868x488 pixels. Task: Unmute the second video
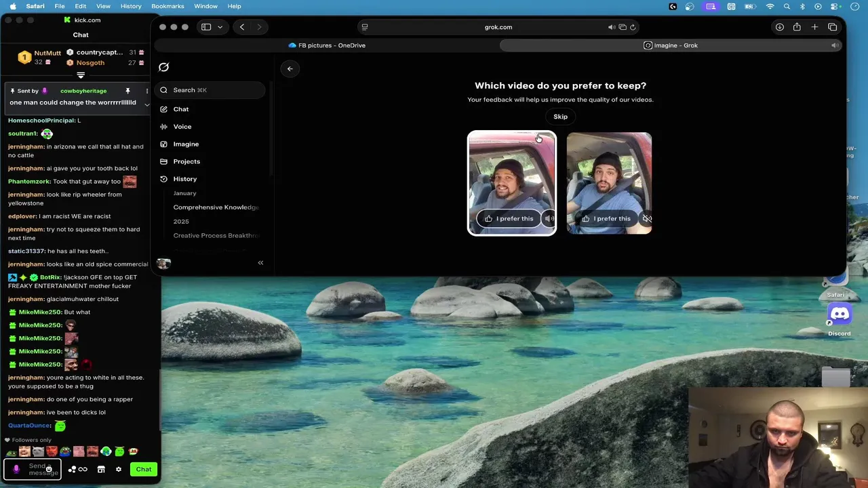(647, 218)
